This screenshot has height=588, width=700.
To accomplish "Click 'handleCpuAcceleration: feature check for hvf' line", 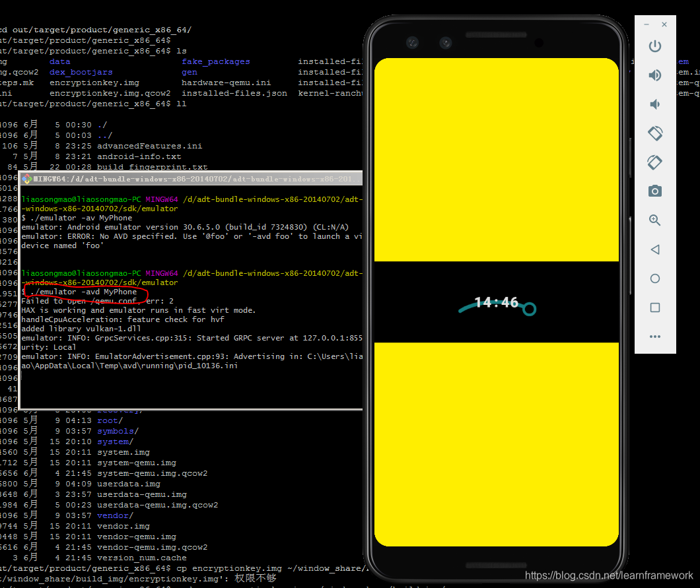I will pyautogui.click(x=123, y=319).
